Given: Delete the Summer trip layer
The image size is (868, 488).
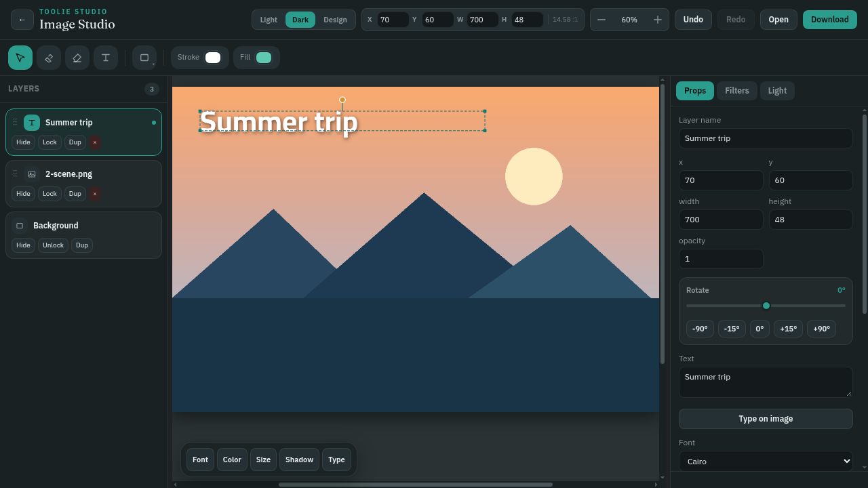Looking at the screenshot, I should tap(95, 142).
